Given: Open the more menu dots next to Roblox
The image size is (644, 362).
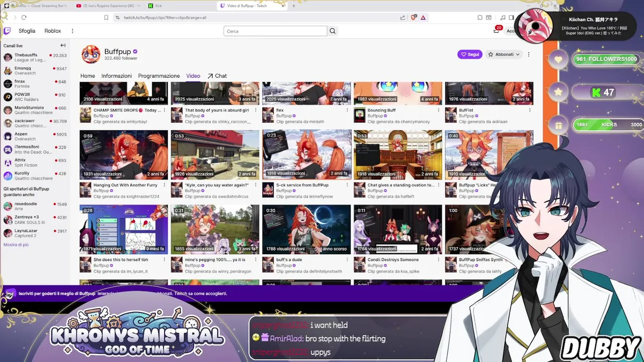Looking at the screenshot, I should pos(72,31).
